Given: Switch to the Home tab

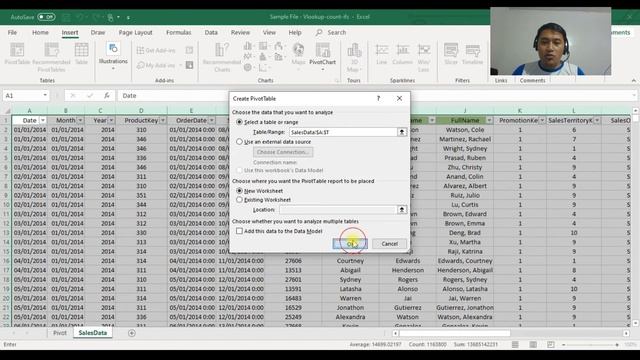Looking at the screenshot, I should (x=40, y=32).
